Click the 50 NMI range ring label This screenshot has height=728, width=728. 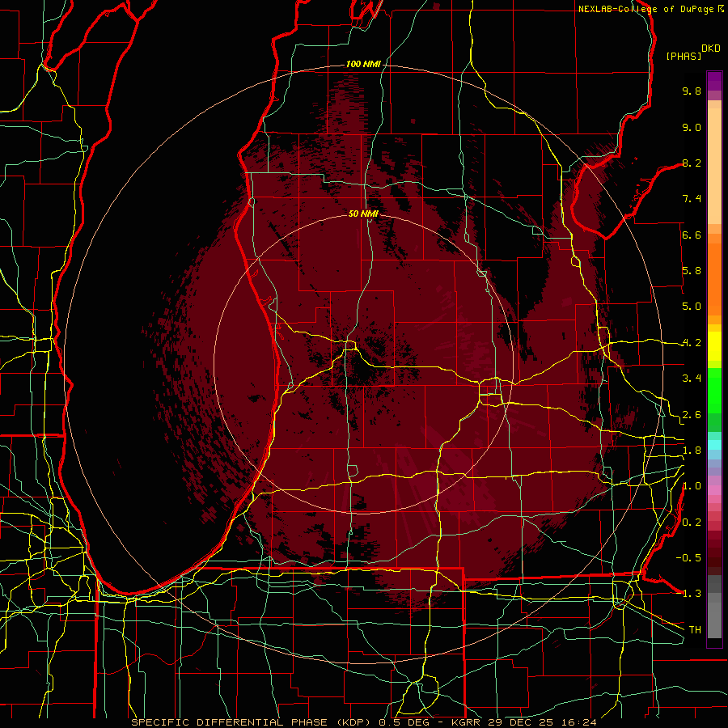click(363, 214)
